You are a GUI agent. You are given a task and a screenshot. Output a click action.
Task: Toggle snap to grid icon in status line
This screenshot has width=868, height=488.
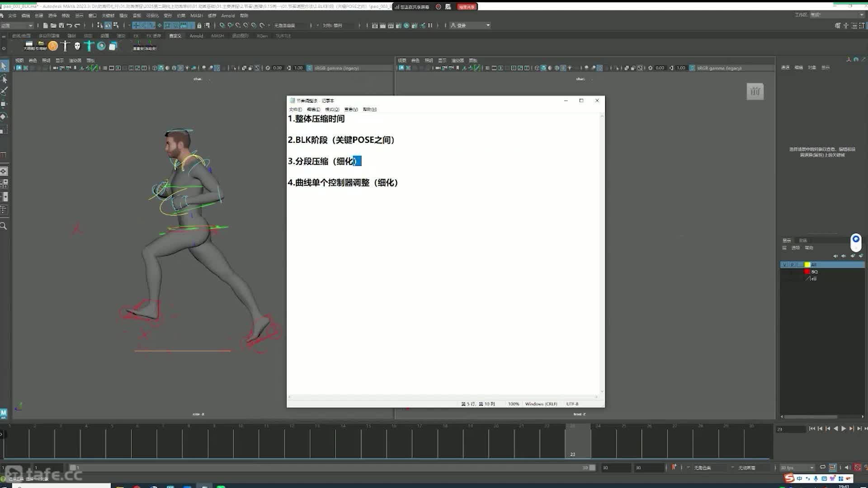pyautogui.click(x=222, y=25)
